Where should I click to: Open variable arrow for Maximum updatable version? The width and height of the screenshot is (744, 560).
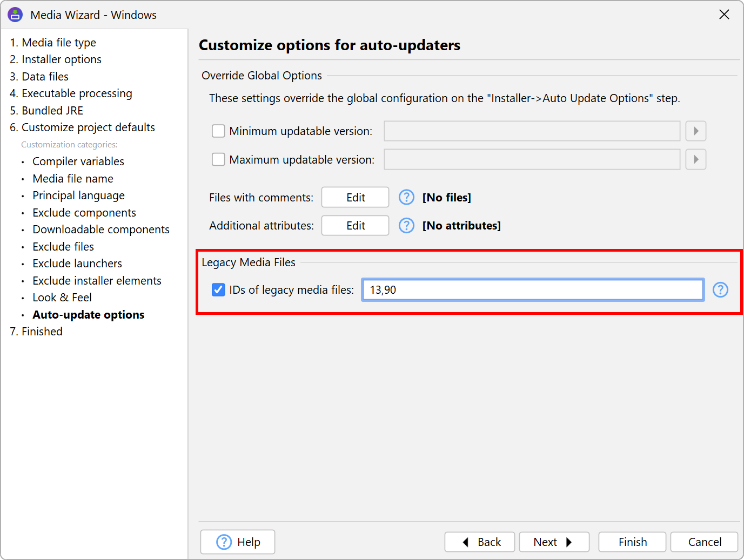point(696,160)
